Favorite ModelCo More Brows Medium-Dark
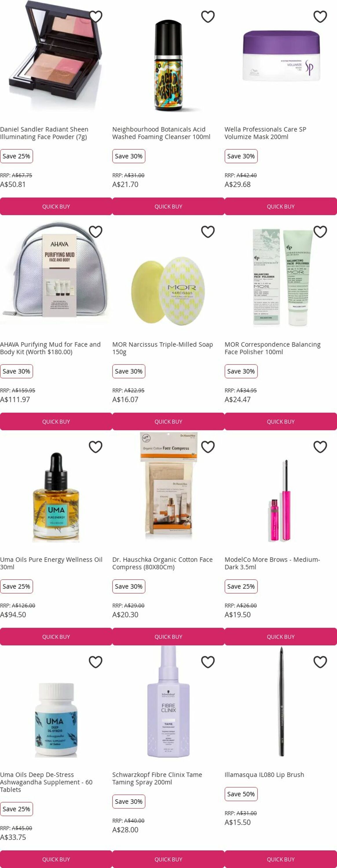The height and width of the screenshot is (868, 337). (x=320, y=446)
